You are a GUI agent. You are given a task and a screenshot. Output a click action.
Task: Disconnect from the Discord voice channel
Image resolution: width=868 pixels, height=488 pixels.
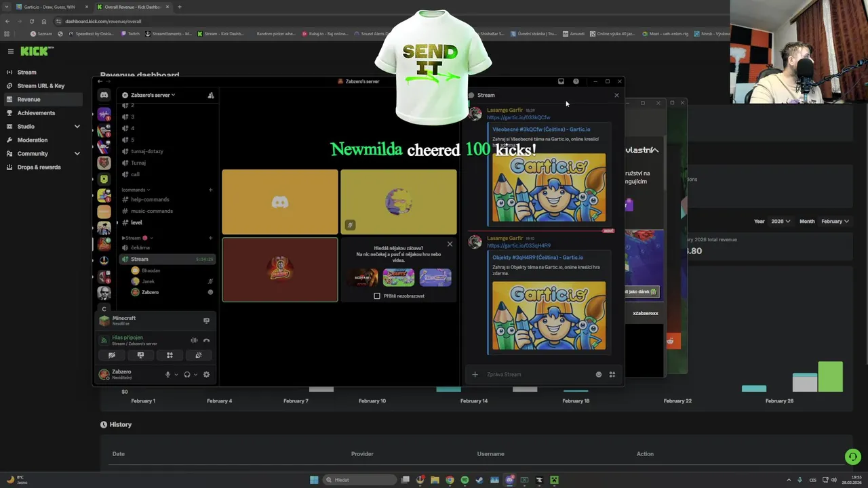(x=206, y=340)
